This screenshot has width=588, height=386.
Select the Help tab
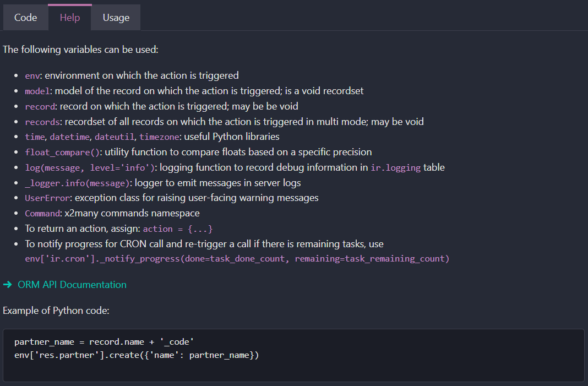(69, 17)
